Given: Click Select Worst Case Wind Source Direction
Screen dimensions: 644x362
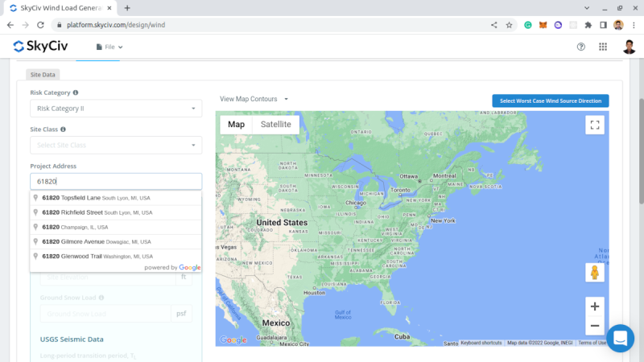Looking at the screenshot, I should [551, 101].
